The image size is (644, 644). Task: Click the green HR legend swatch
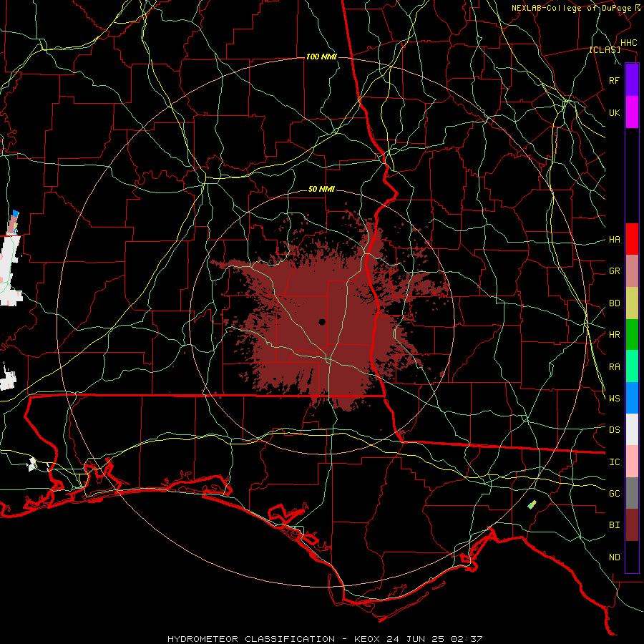tap(632, 335)
